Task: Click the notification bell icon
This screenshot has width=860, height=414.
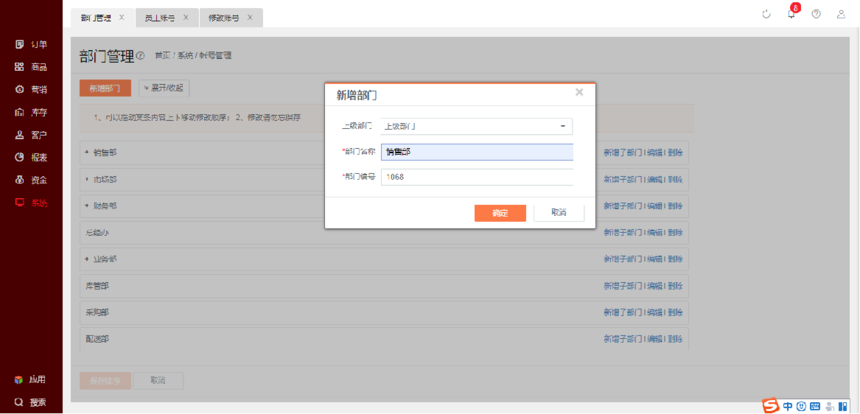Action: [791, 14]
